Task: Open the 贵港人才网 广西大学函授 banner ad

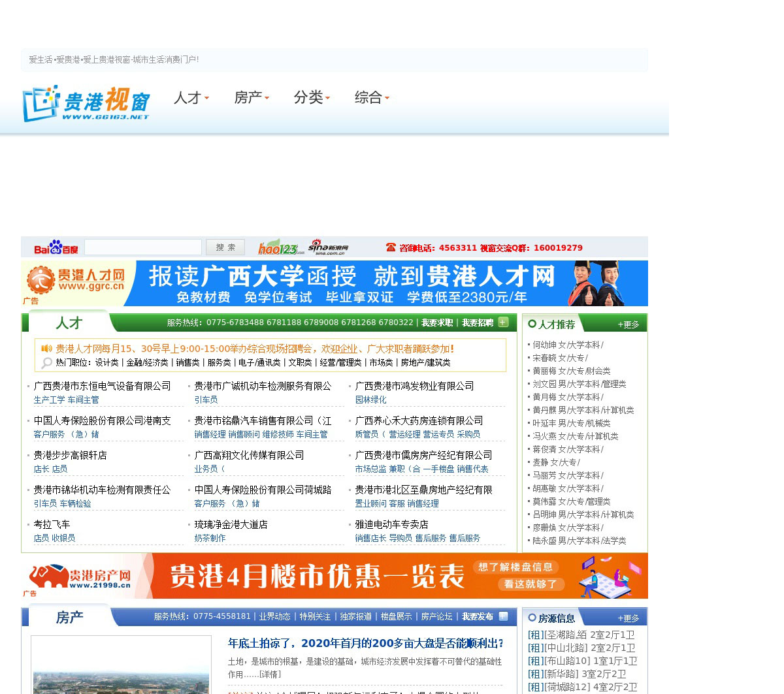Action: tap(335, 283)
